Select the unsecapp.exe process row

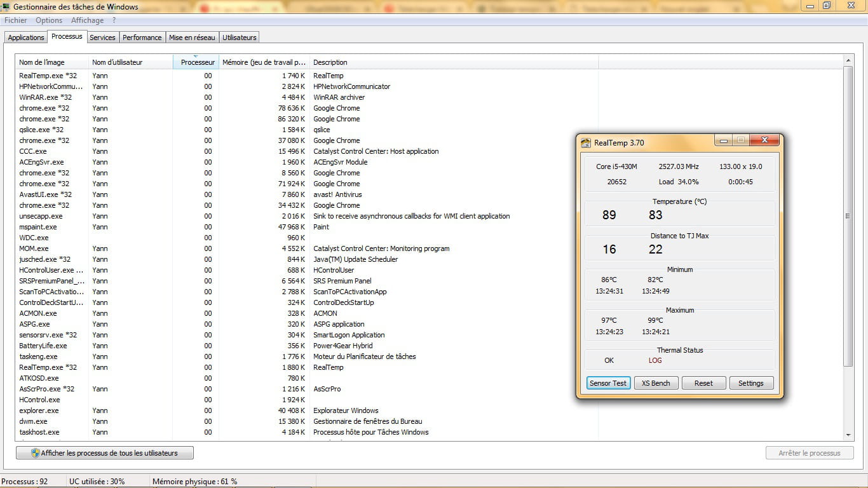[307, 216]
